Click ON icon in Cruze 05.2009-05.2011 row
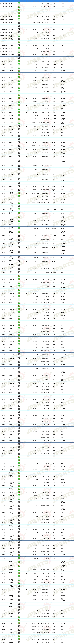 pyautogui.click(x=19, y=23)
